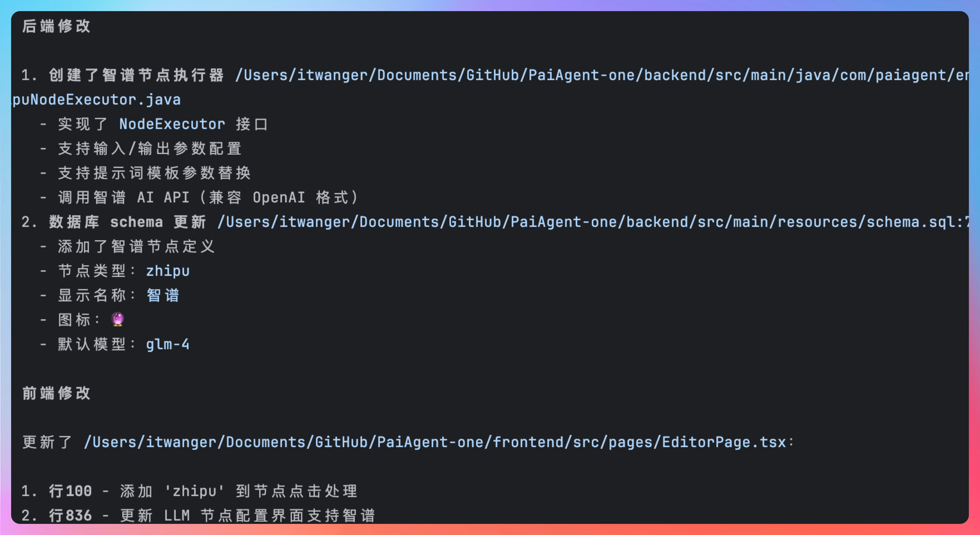Click the 支持提示词模板参数替换 bullet line
The image size is (980, 535).
click(154, 173)
